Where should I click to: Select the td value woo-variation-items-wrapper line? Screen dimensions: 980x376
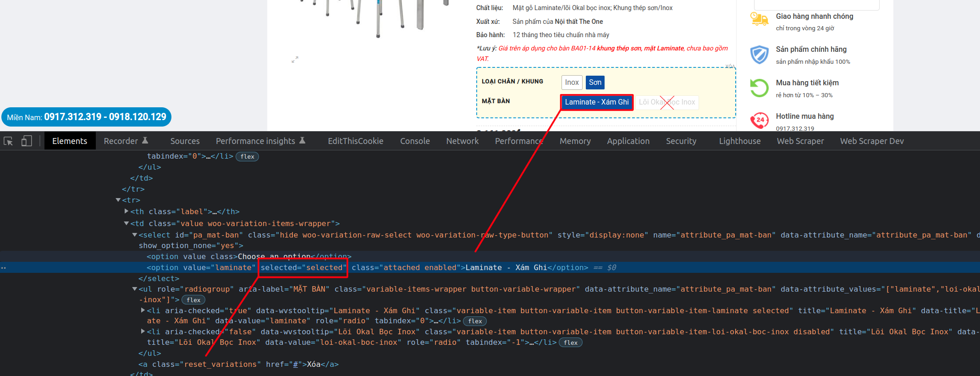235,224
